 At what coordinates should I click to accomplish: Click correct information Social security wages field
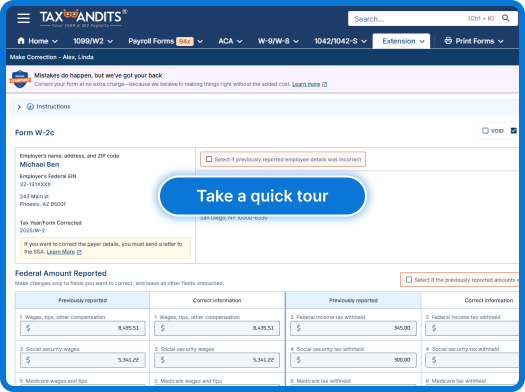pos(217,360)
